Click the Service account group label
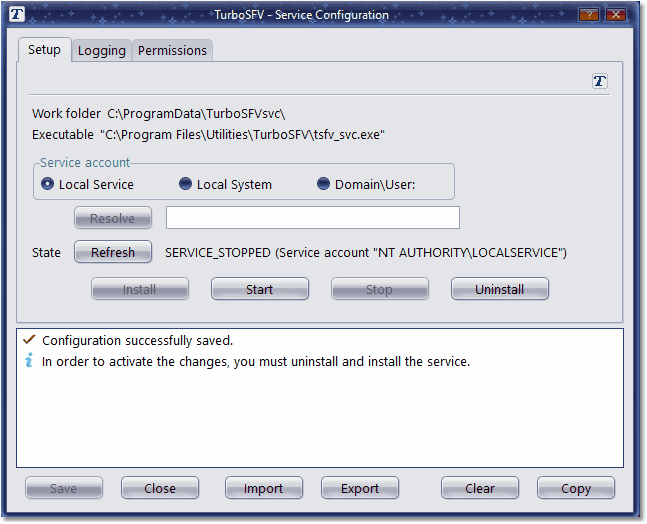647x524 pixels. [x=85, y=163]
